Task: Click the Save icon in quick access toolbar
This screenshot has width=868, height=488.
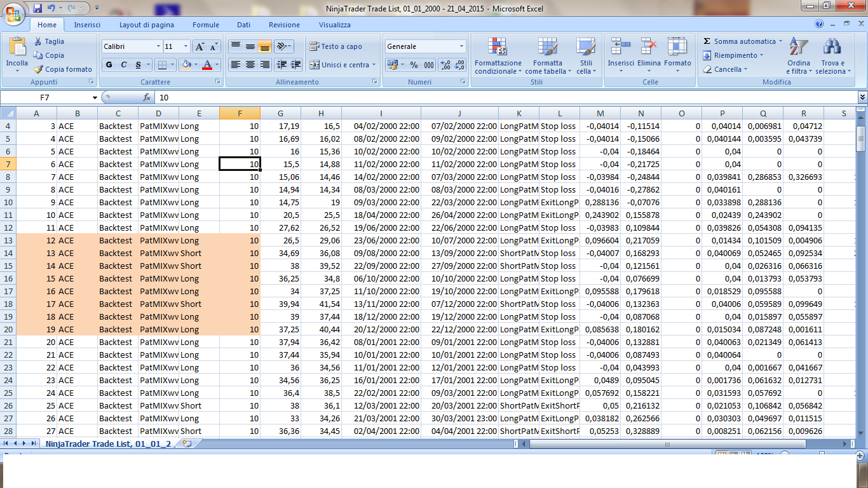Action: tap(37, 8)
